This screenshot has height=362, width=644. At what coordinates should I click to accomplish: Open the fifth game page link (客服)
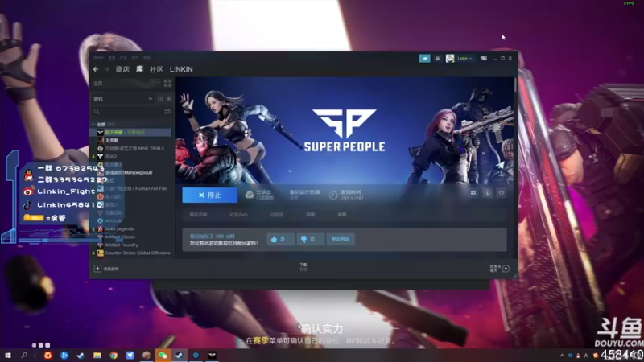click(x=341, y=215)
